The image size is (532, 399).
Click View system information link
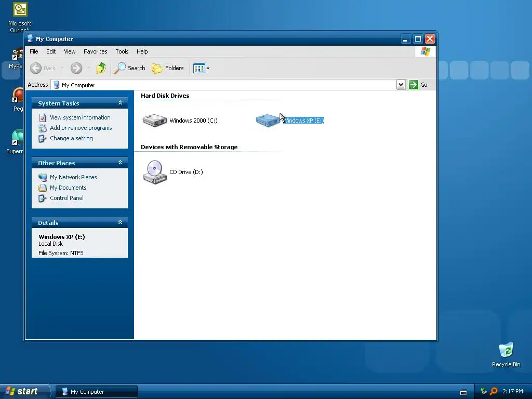point(80,117)
